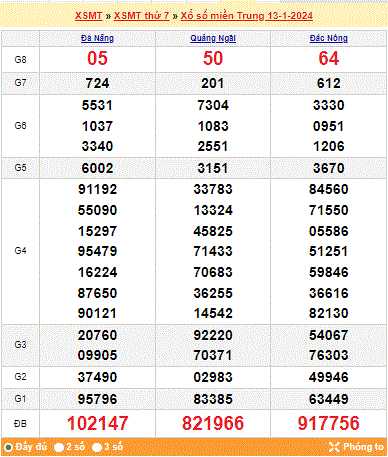The width and height of the screenshot is (388, 457).
Task: Click Đắc Nông special prize 917756
Action: click(x=329, y=423)
